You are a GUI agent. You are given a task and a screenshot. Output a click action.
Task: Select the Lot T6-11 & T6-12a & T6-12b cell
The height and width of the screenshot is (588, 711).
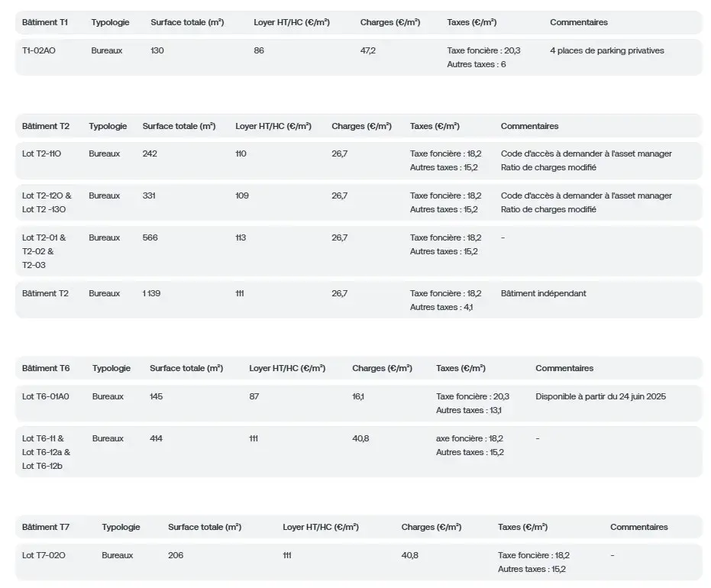(x=47, y=452)
